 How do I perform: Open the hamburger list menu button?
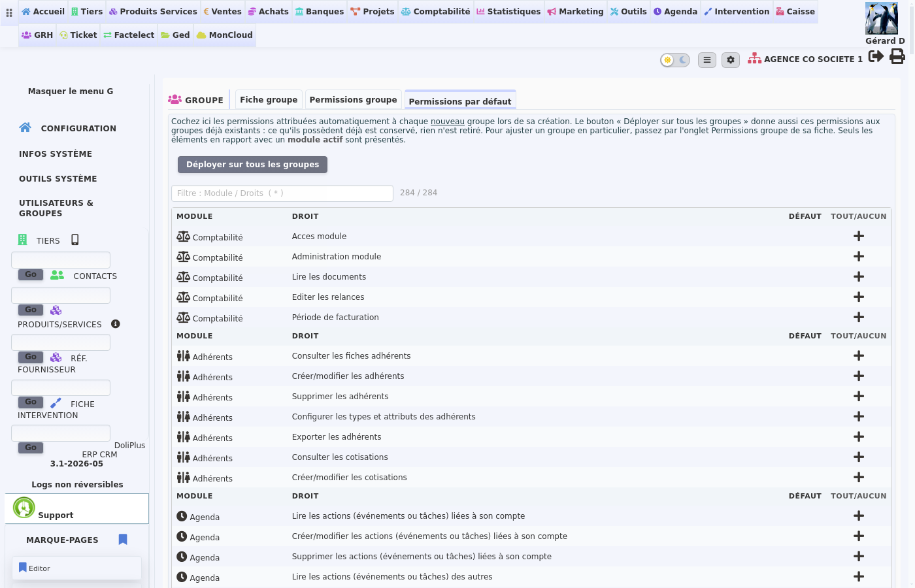click(x=707, y=60)
